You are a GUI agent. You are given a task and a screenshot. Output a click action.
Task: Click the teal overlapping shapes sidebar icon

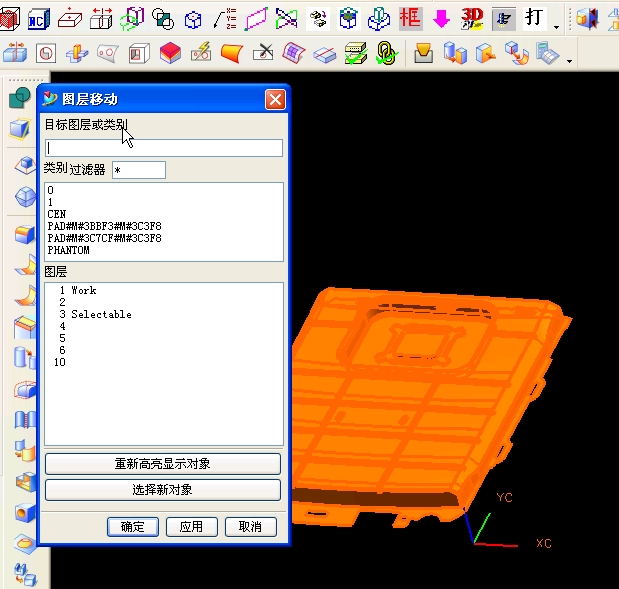click(x=19, y=98)
